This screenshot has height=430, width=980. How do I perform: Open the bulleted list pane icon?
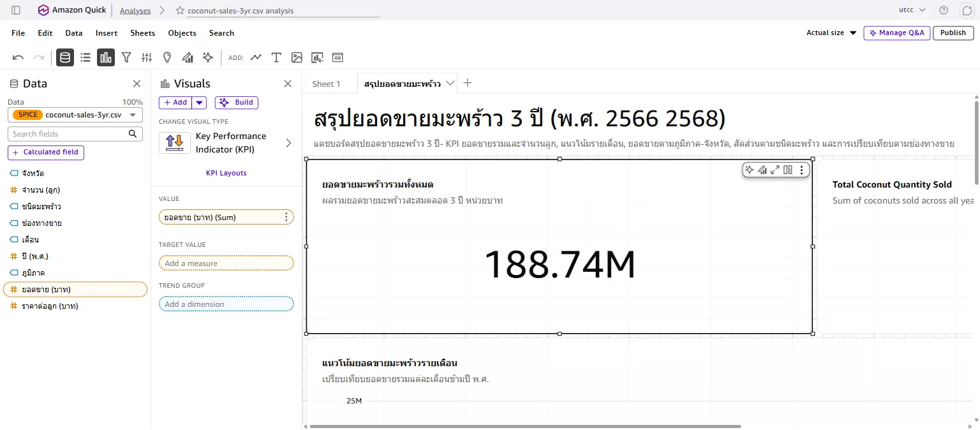pos(85,57)
